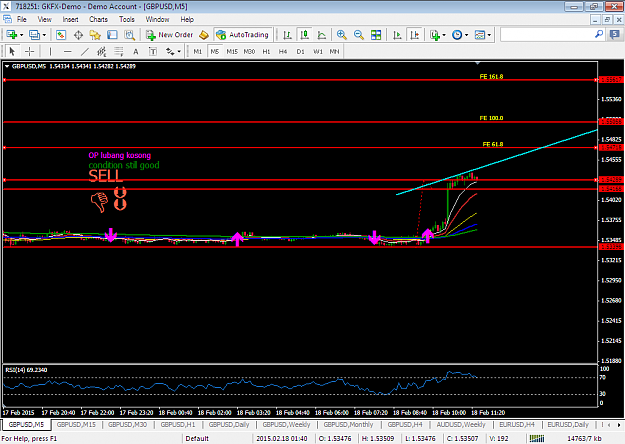This screenshot has height=444, width=625.
Task: Toggle the H1 timeframe
Action: (x=266, y=51)
